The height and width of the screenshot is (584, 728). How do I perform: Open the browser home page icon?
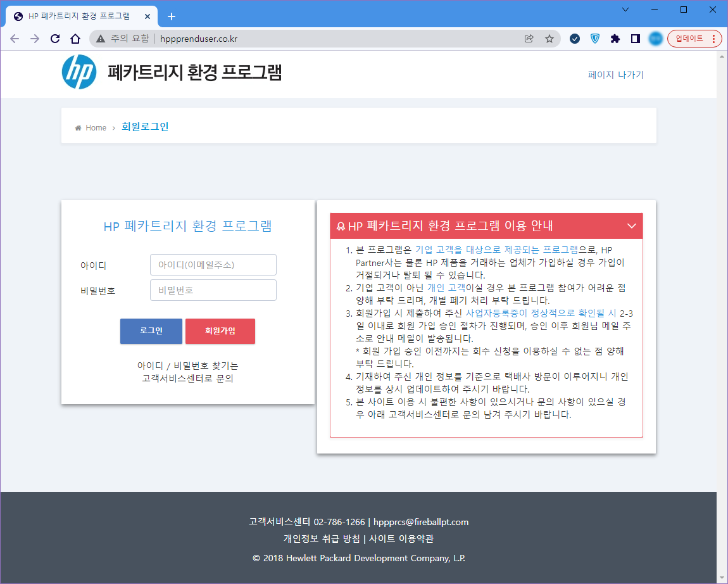75,39
